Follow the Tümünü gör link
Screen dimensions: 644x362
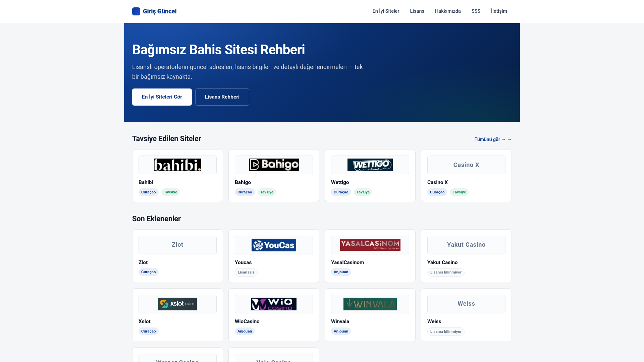[x=493, y=139]
